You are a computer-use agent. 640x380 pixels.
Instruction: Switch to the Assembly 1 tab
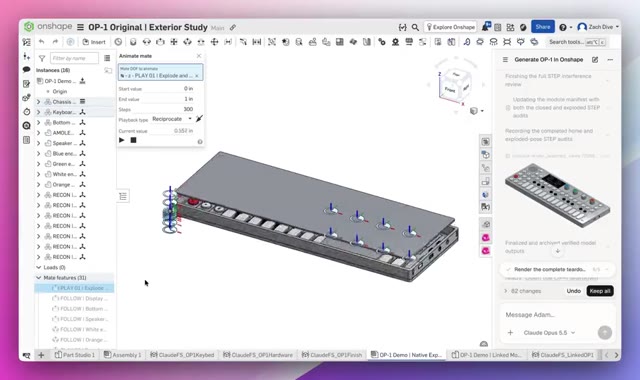click(x=122, y=355)
